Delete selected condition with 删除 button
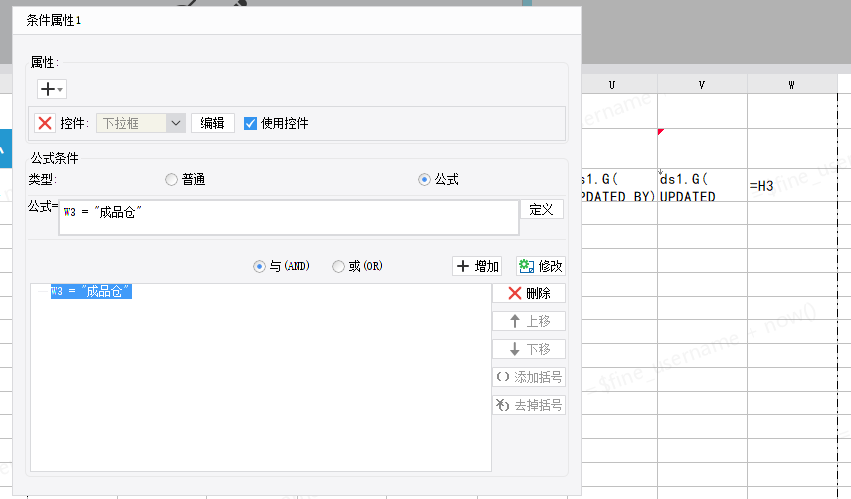 coord(529,293)
